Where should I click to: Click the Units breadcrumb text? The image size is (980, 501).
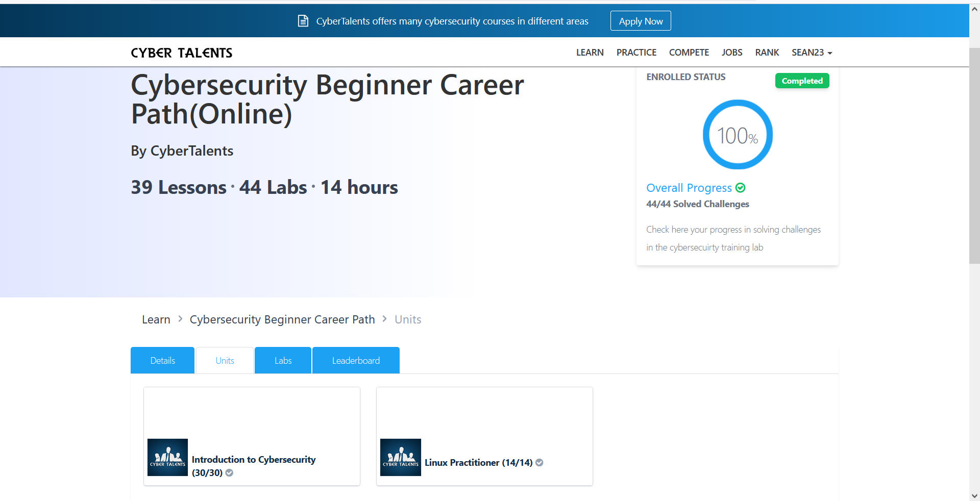[408, 319]
